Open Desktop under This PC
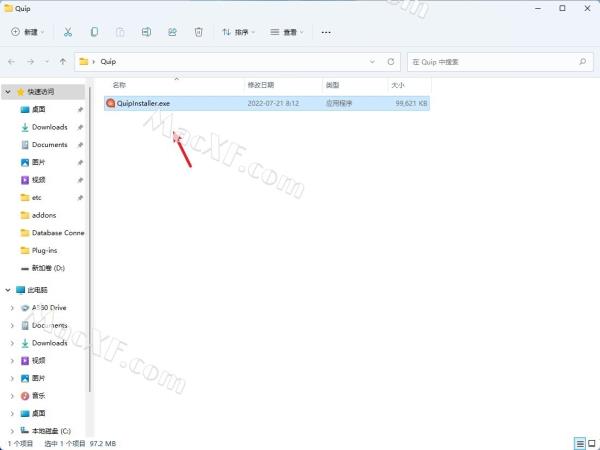600x450 pixels. coord(38,413)
